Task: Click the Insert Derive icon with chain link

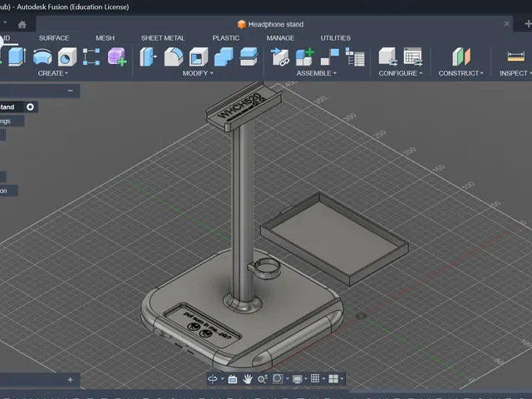Action: coord(280,57)
